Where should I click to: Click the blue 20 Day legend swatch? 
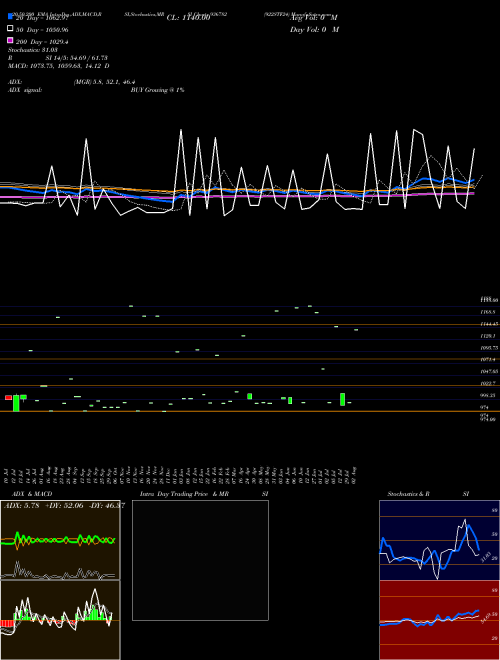pos(10,16)
